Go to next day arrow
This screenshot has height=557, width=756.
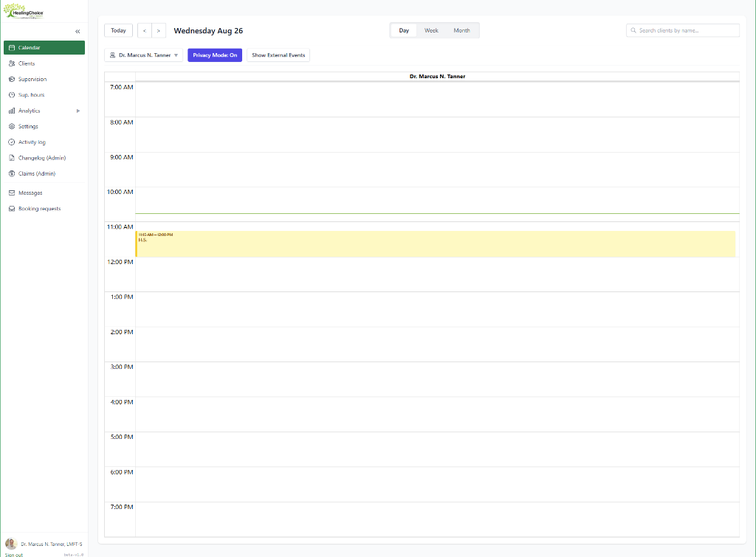pos(159,31)
